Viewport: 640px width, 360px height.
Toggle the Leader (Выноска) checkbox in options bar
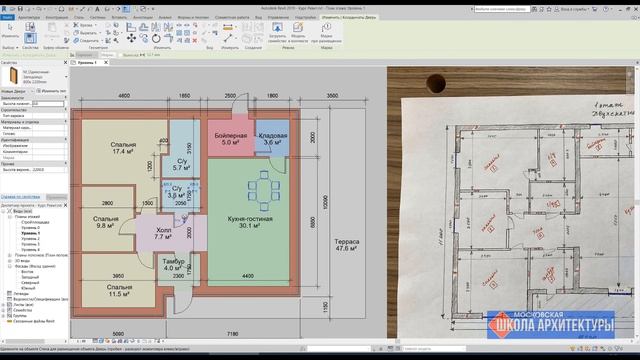tap(121, 55)
